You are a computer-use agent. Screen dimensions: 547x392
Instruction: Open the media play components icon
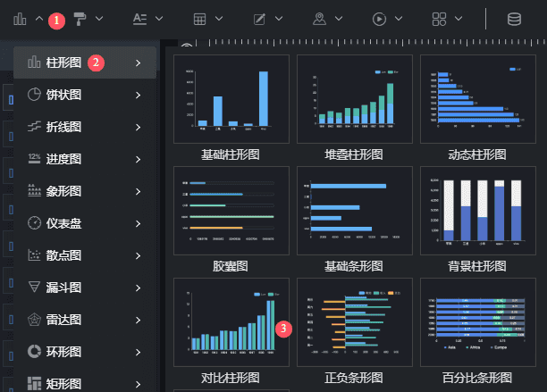(379, 19)
